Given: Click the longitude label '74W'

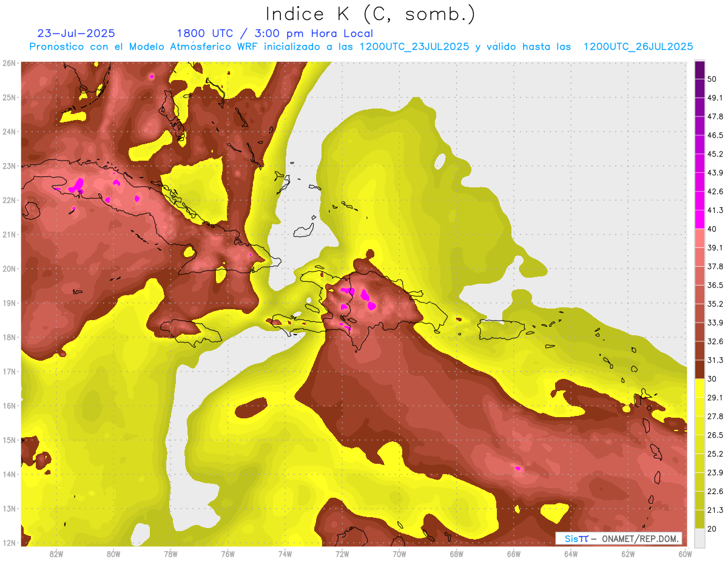Looking at the screenshot, I should coord(285,554).
